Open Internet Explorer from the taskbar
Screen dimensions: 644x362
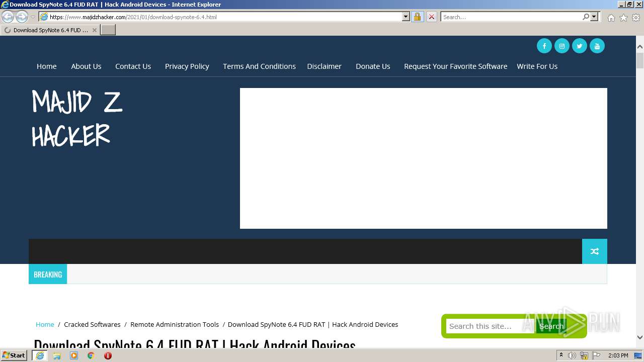(40, 355)
